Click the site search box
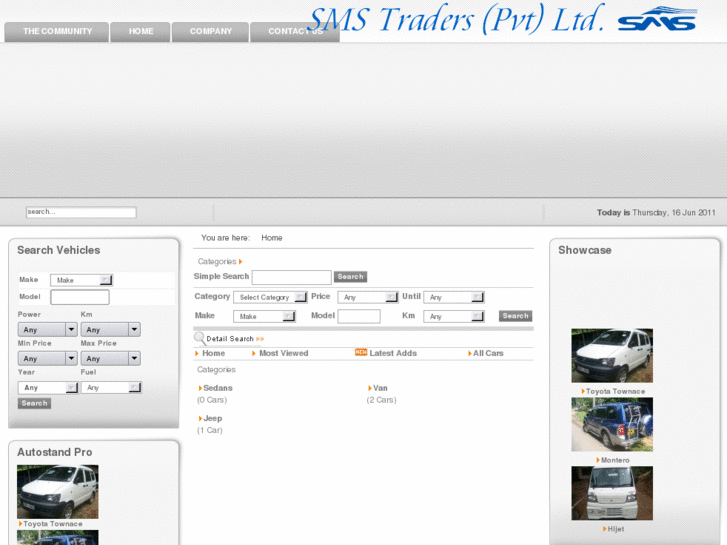727x545 pixels. click(81, 212)
